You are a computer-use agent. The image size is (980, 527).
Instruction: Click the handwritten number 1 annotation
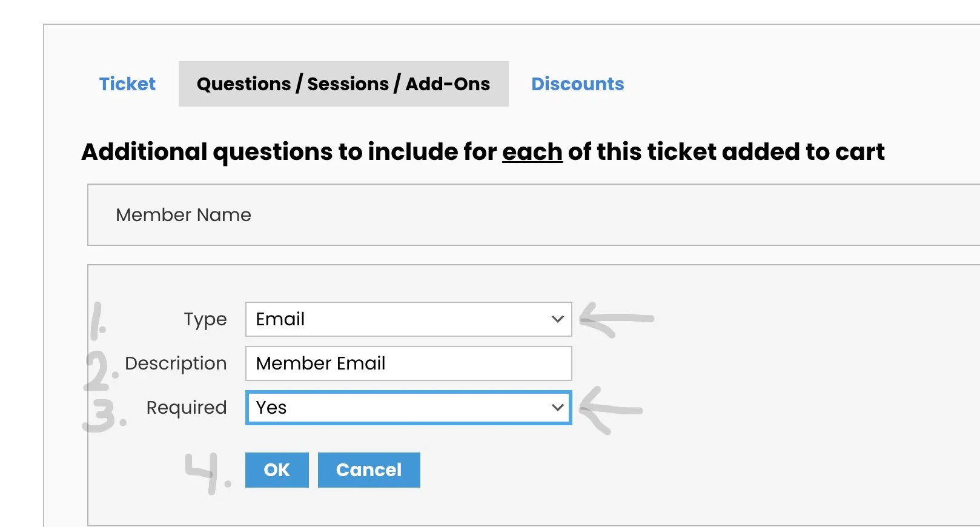[x=98, y=321]
